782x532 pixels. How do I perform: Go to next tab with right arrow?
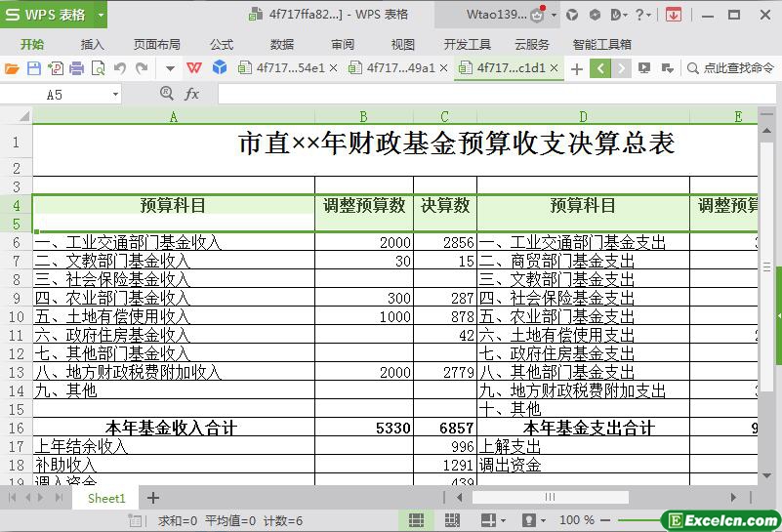(622, 68)
